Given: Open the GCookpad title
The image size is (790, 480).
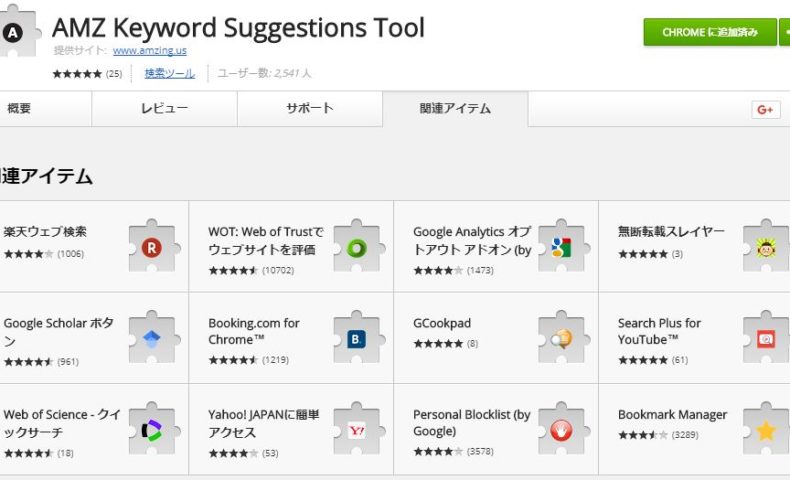Looking at the screenshot, I should [x=442, y=323].
